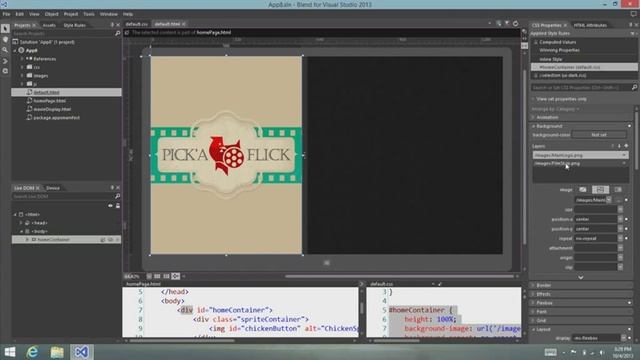
Task: Click the refresh icon above the artboard
Action: (x=516, y=24)
